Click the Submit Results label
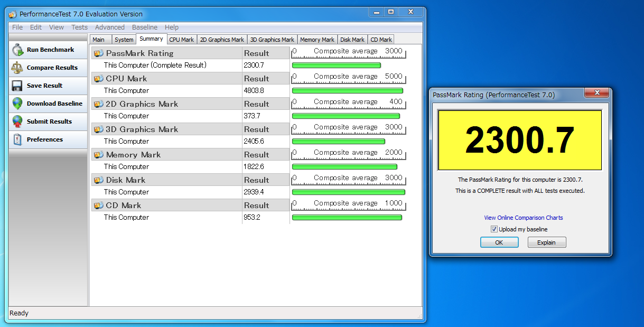This screenshot has height=327, width=644. click(x=50, y=122)
